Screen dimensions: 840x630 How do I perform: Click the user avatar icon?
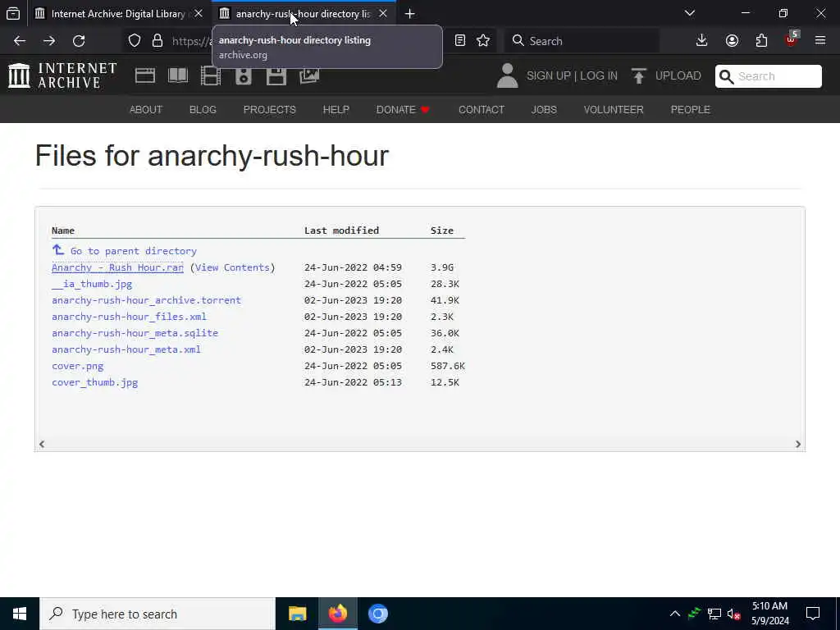tap(507, 75)
